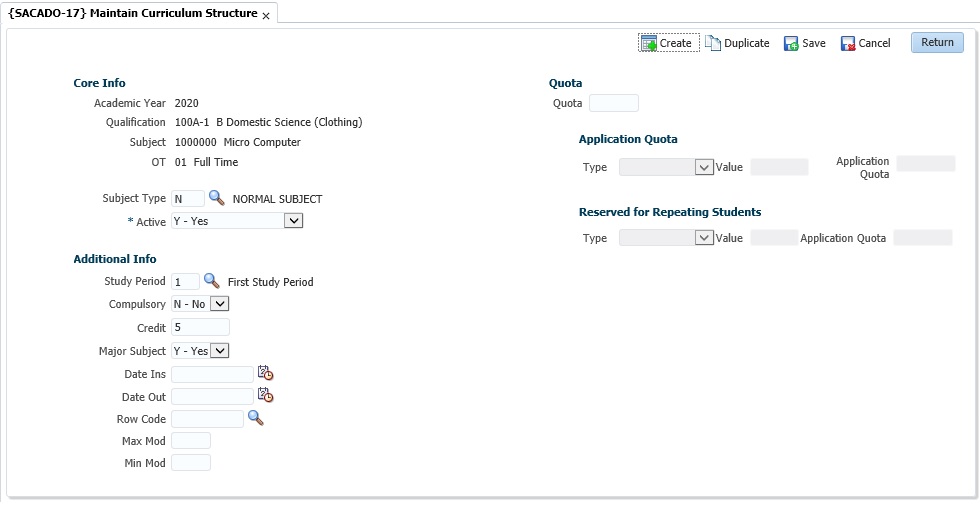The width and height of the screenshot is (980, 506).
Task: Click the Create toolbar icon
Action: [649, 43]
